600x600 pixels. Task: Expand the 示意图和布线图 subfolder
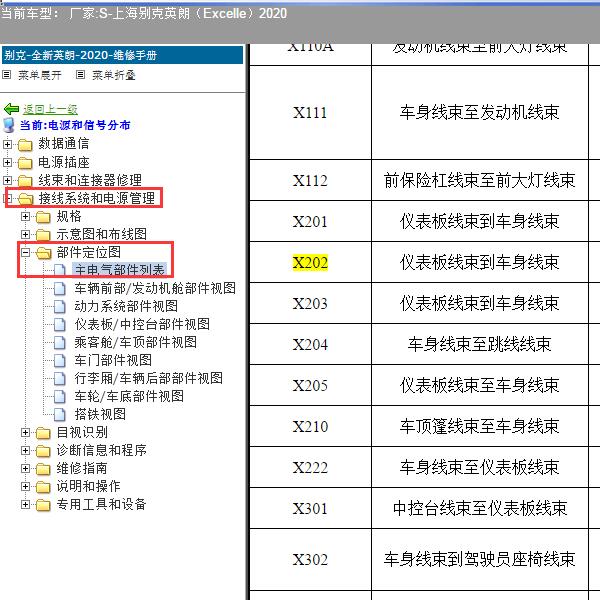coord(25,234)
